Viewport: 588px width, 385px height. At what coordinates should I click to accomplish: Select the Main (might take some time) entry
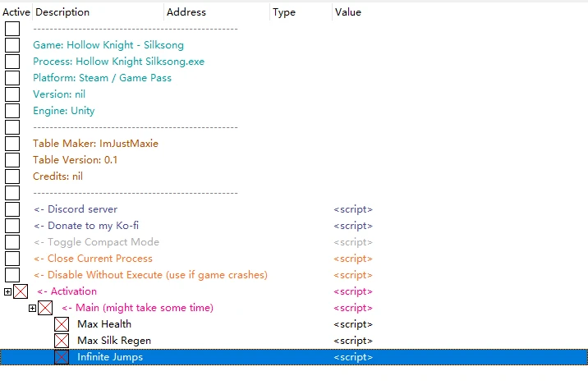tap(138, 308)
